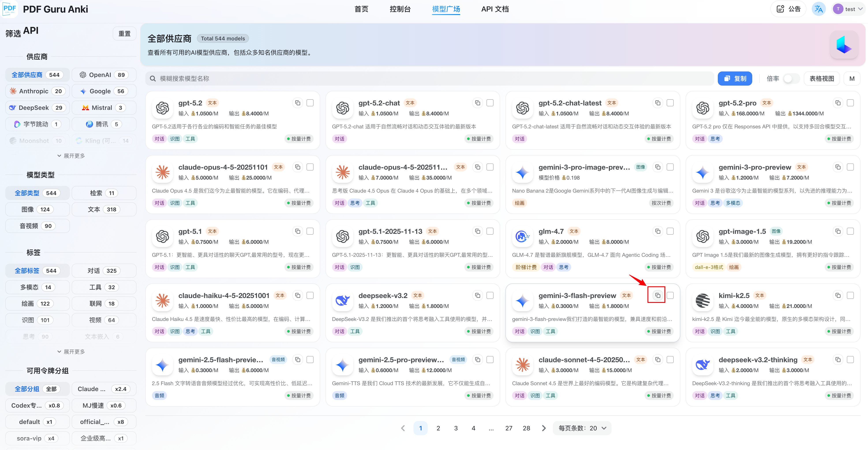The image size is (868, 450).
Task: Open the test user account menu
Action: [x=847, y=9]
